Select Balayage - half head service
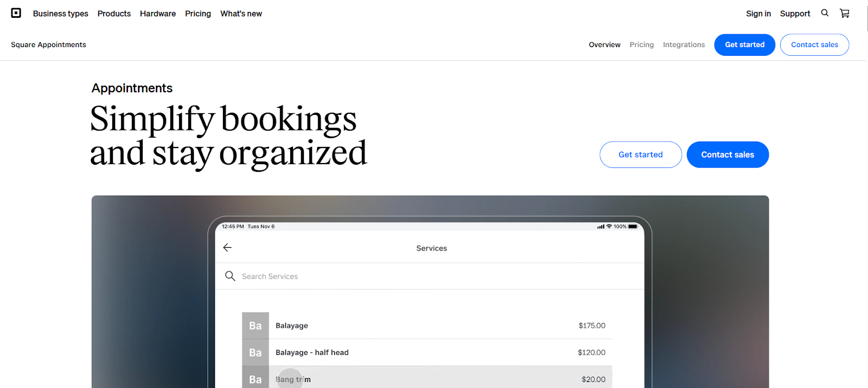Image resolution: width=868 pixels, height=388 pixels. (427, 353)
